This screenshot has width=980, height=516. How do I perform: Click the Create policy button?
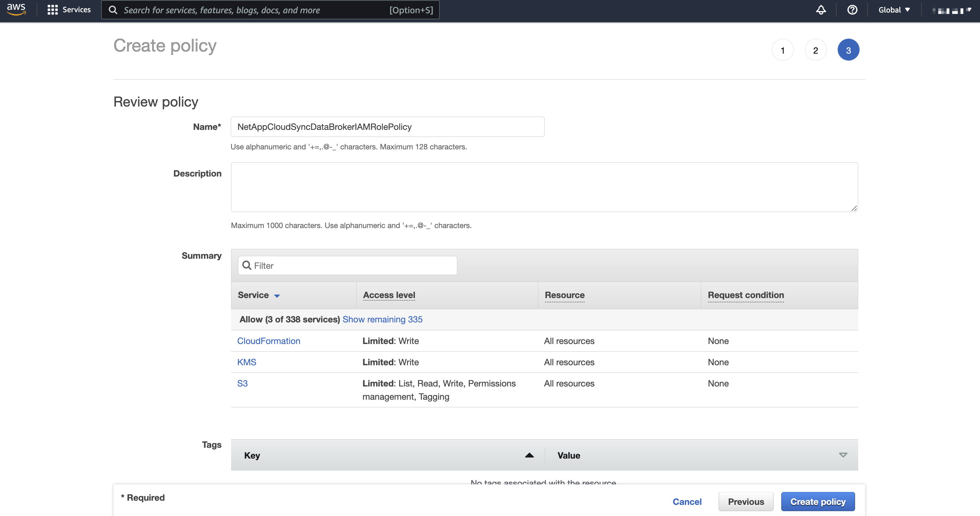(x=817, y=501)
